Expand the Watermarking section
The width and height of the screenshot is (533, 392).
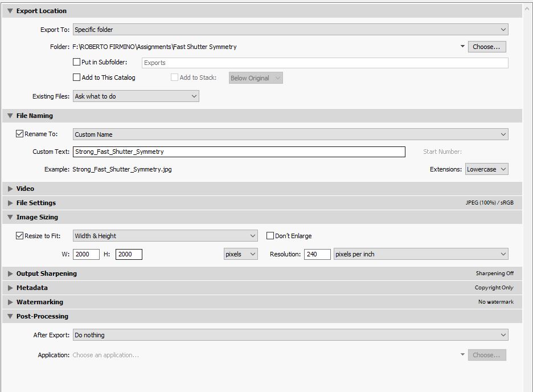[10, 302]
